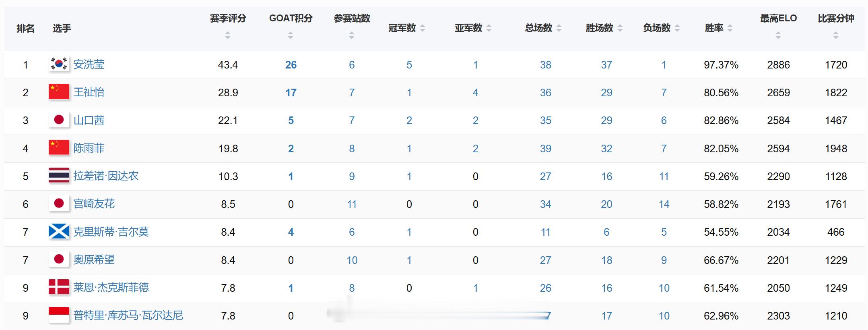Click Denmark flag beside 莱恩·杰克斯菲德
This screenshot has height=330, width=868.
tap(59, 287)
